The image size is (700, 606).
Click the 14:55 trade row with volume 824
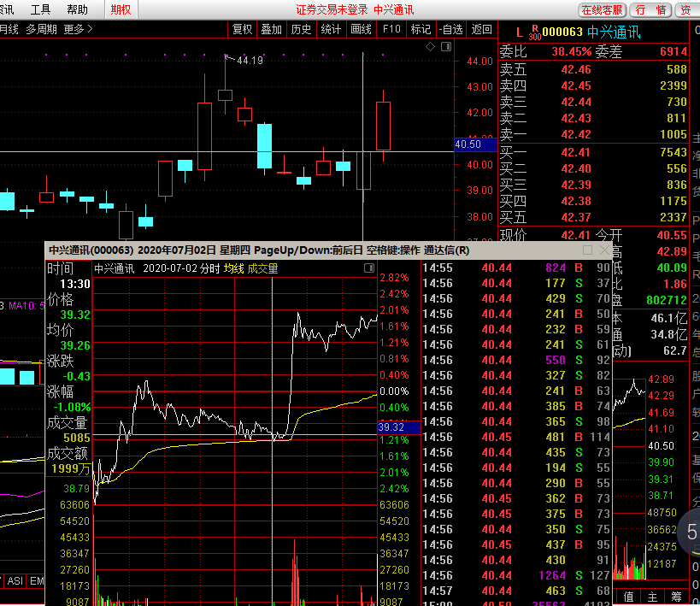[516, 268]
